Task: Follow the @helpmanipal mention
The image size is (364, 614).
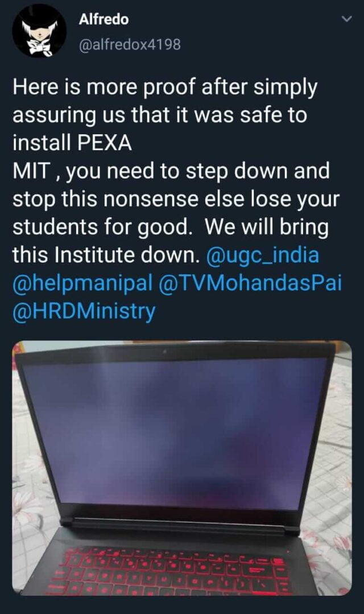Action: pos(82,283)
